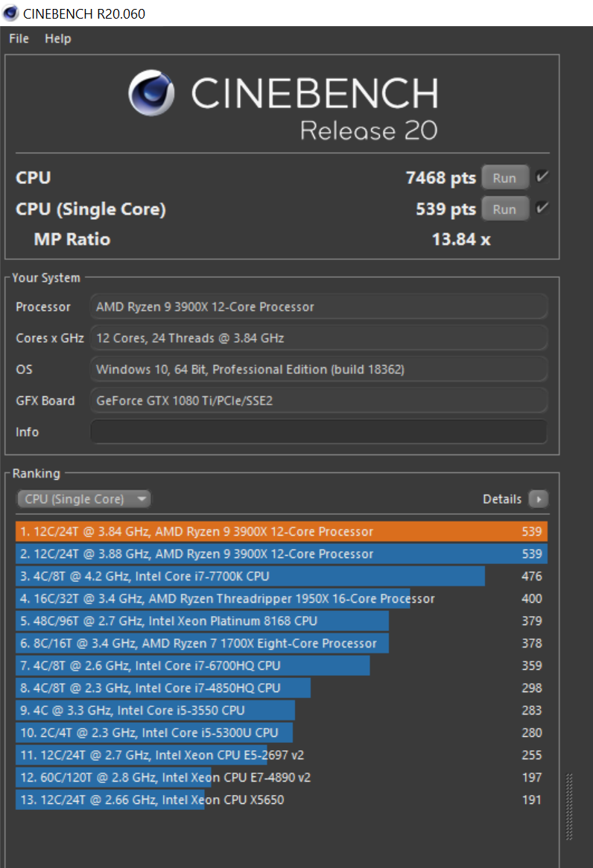The image size is (593, 868).
Task: Toggle the CPU test checkmark
Action: pos(542,177)
